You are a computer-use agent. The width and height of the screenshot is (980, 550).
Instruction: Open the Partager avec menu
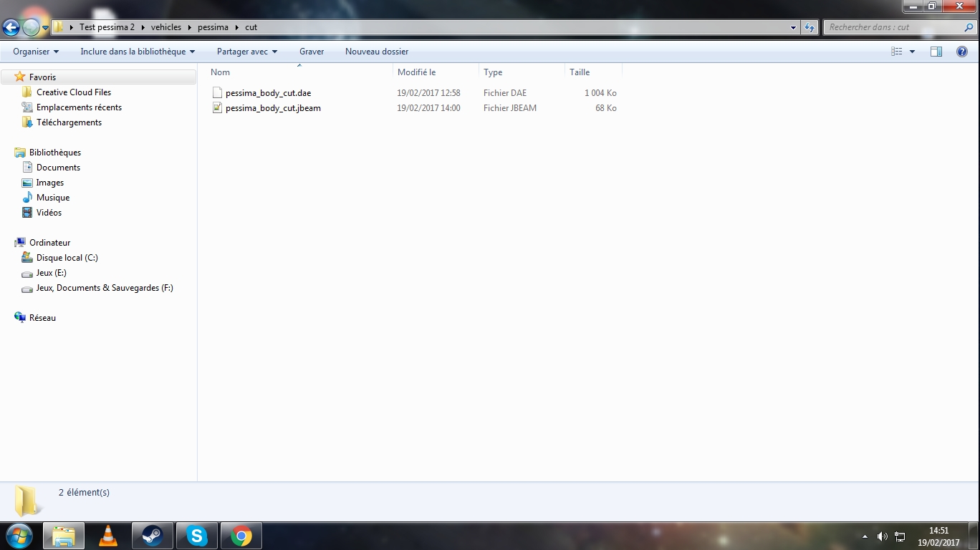(247, 52)
